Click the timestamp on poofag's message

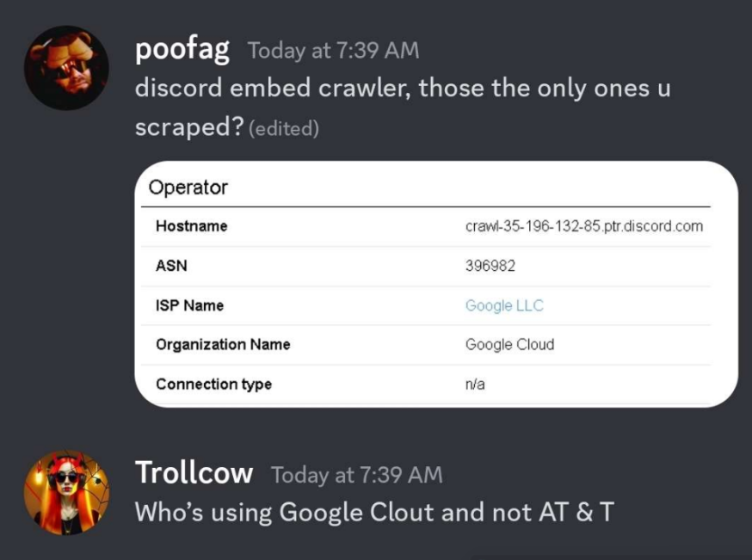(333, 51)
